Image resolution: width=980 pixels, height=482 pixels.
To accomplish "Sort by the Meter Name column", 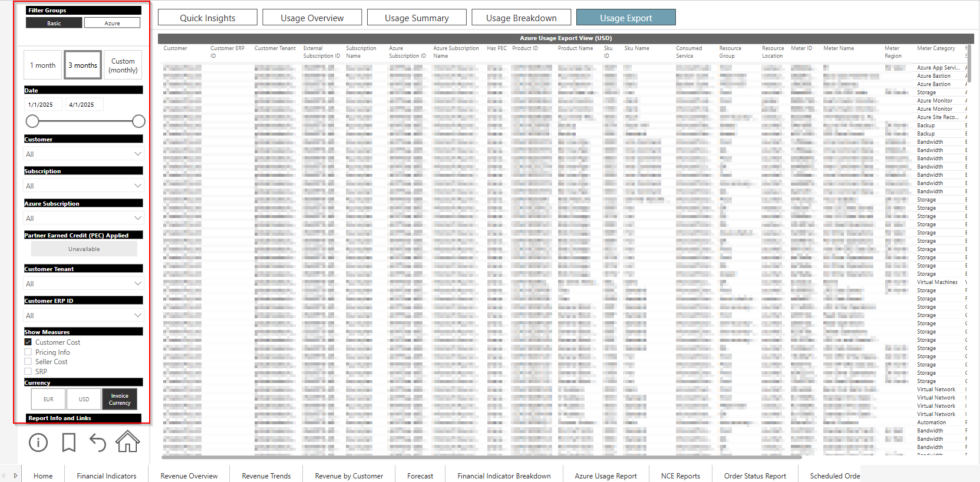I will pos(839,48).
